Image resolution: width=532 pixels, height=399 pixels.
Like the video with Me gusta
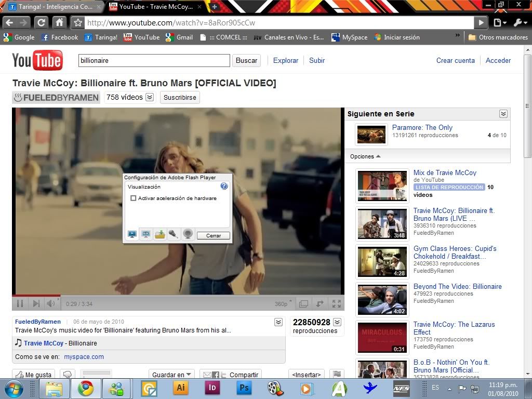coord(34,374)
